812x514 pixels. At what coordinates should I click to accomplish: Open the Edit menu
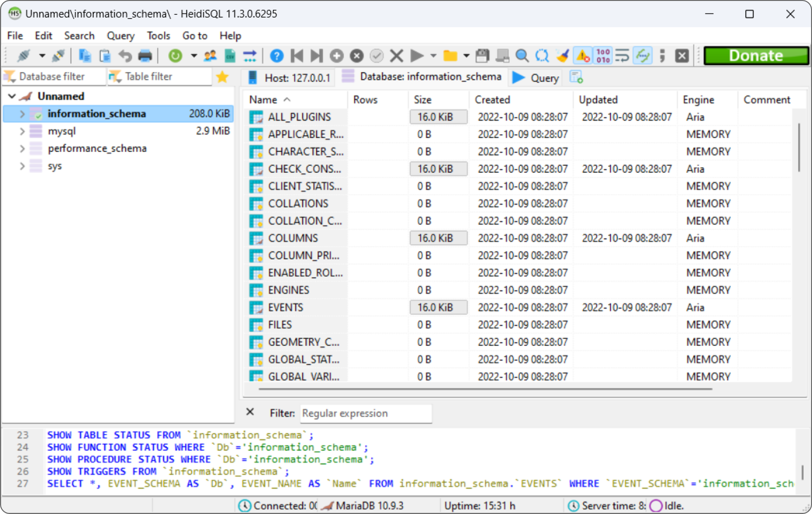[x=44, y=36]
